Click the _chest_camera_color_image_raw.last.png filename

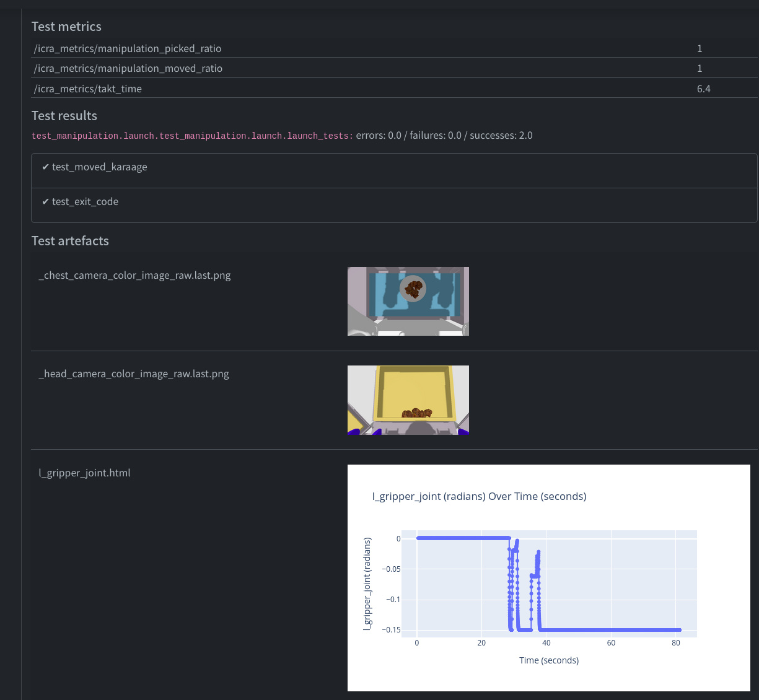[x=134, y=276]
